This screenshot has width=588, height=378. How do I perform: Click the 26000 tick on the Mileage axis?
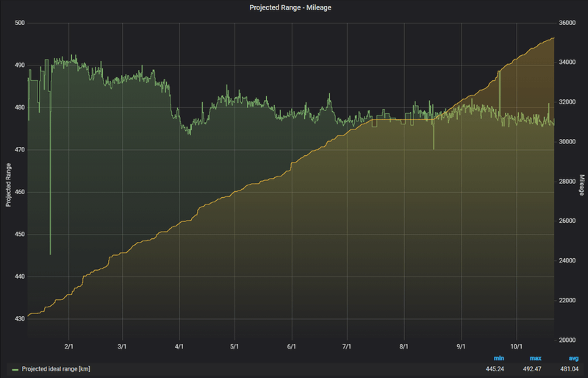[567, 221]
